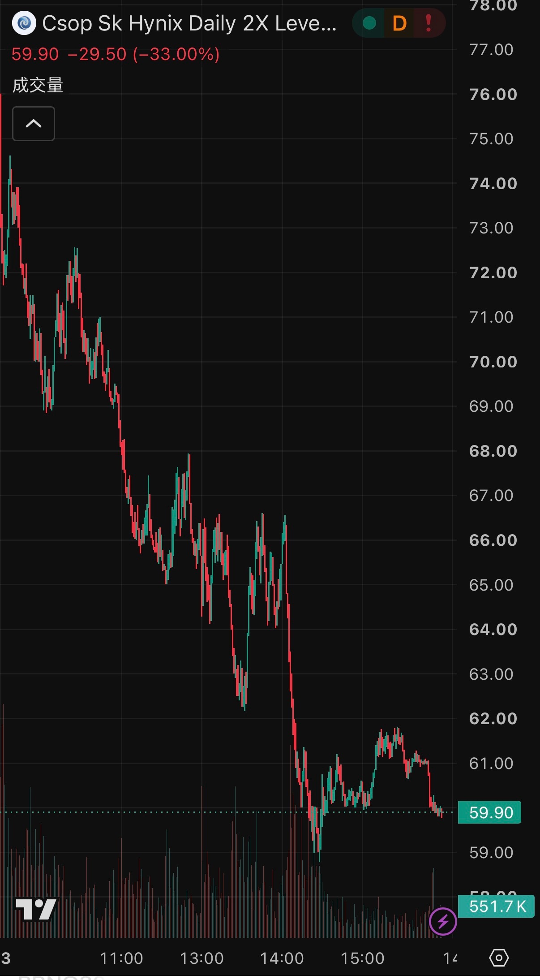The height and width of the screenshot is (980, 540).
Task: Tap the orange D delayed-data indicator
Action: 399,23
